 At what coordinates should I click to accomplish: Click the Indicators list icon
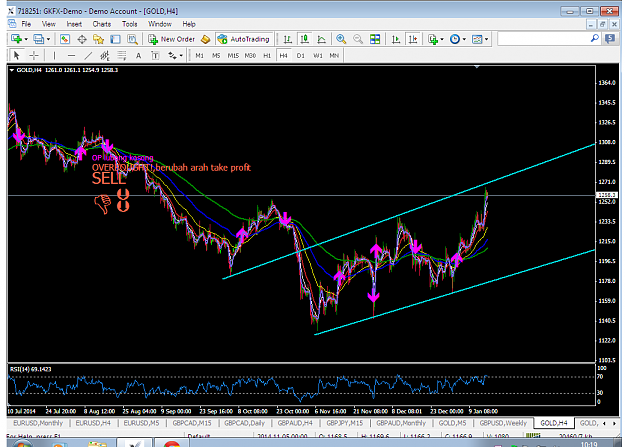pos(432,39)
